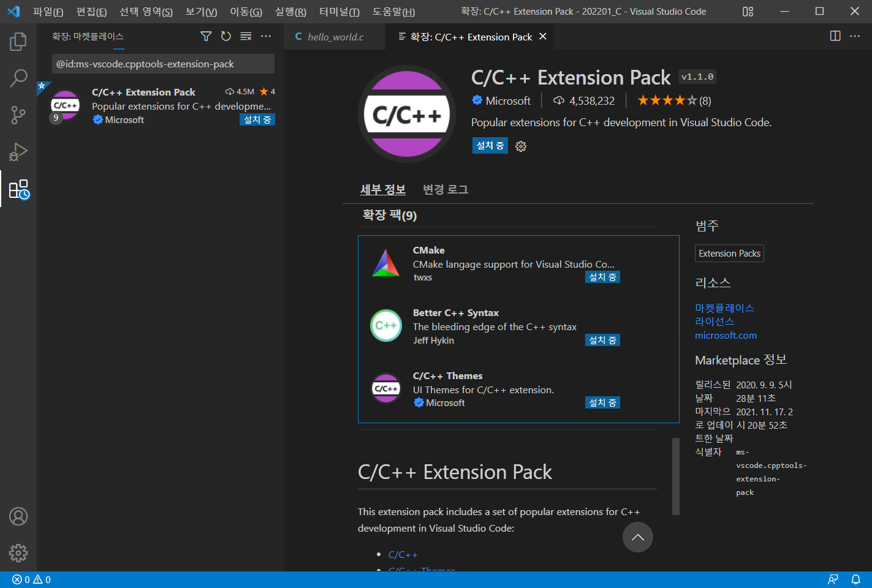Image resolution: width=872 pixels, height=588 pixels.
Task: Switch to the hello_world.c tab
Action: (335, 37)
